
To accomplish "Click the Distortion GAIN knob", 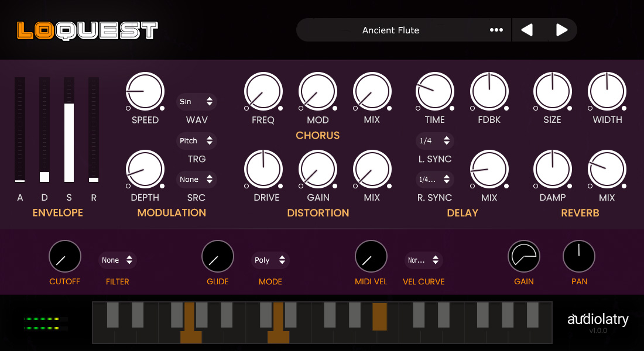I will click(318, 169).
